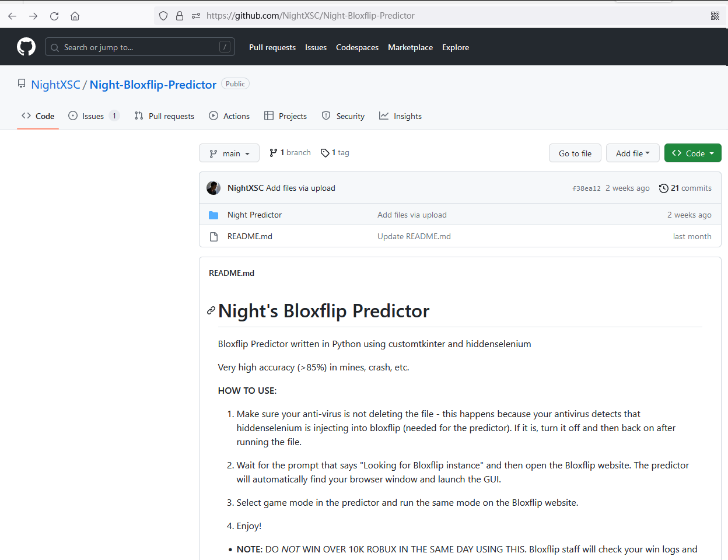The width and height of the screenshot is (728, 560).
Task: Open the QR code icon in address bar
Action: [715, 16]
